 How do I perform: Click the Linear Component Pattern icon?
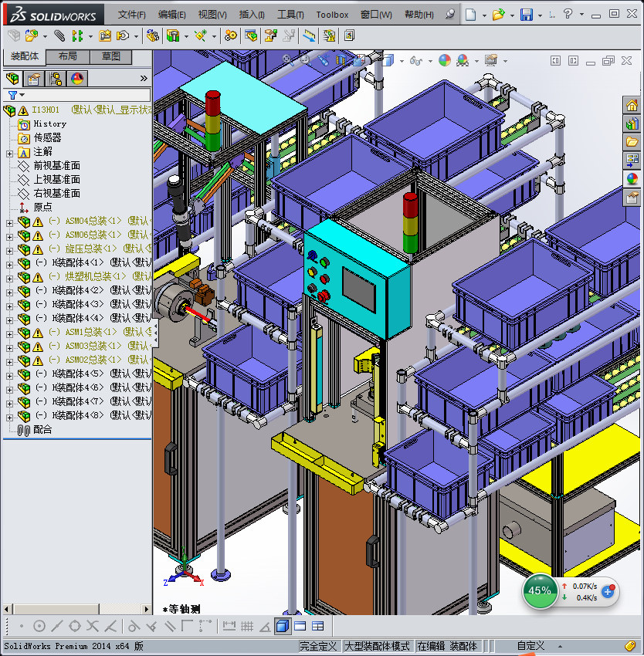(77, 36)
